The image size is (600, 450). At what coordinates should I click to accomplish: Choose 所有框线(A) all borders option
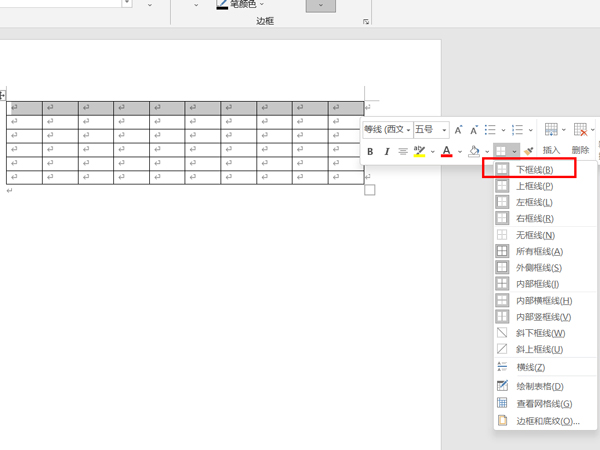tap(539, 251)
